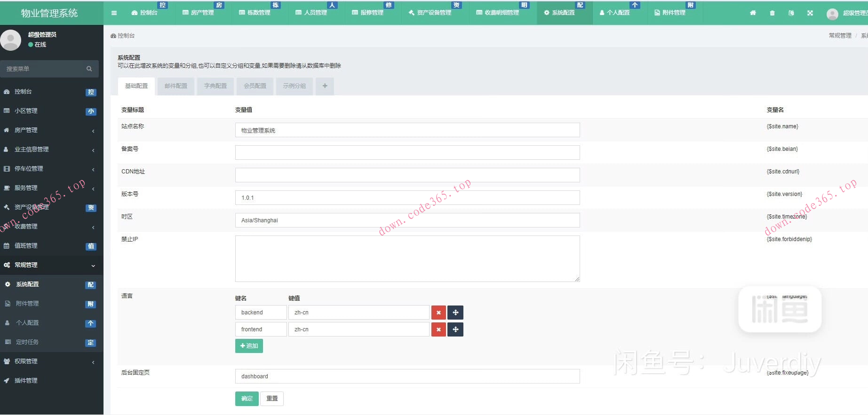The height and width of the screenshot is (415, 868).
Task: Submit the form with the 确定 button
Action: click(247, 399)
